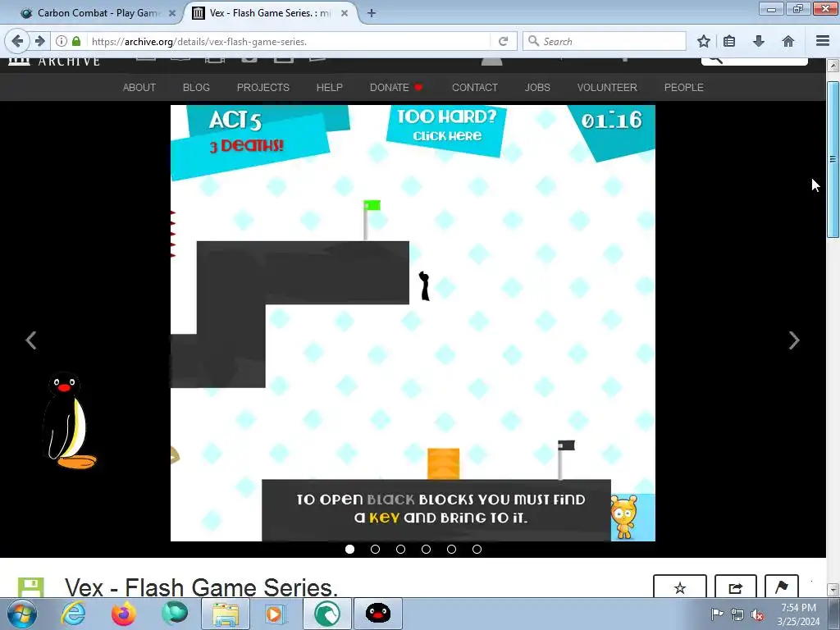Image resolution: width=840 pixels, height=630 pixels.
Task: Click the DONATE link with heart
Action: (396, 87)
